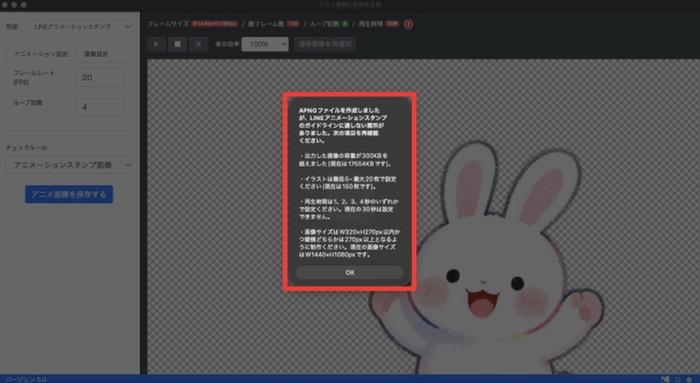Click the frame rate field showing 20
The height and width of the screenshot is (383, 700).
point(100,77)
